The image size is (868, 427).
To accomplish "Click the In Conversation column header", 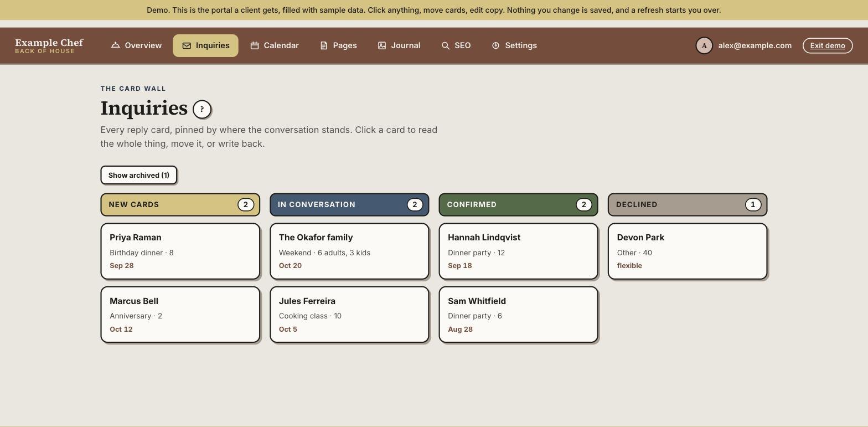I will click(349, 204).
